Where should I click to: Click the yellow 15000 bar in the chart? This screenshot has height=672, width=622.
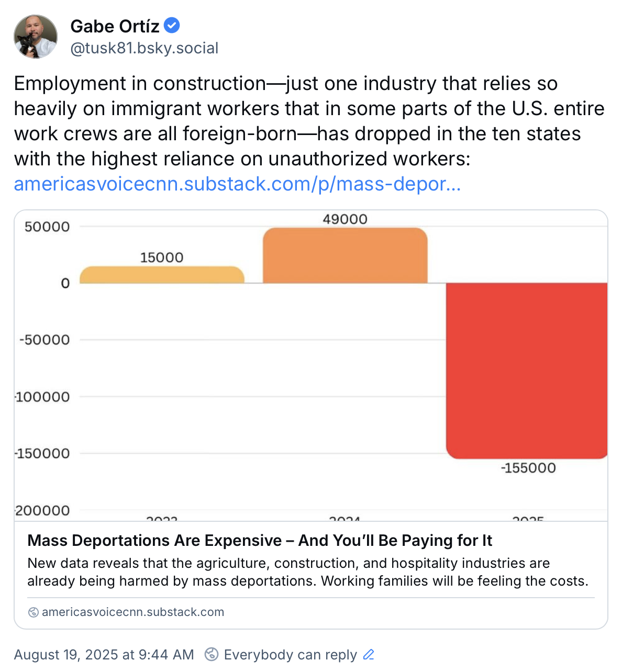pyautogui.click(x=162, y=275)
